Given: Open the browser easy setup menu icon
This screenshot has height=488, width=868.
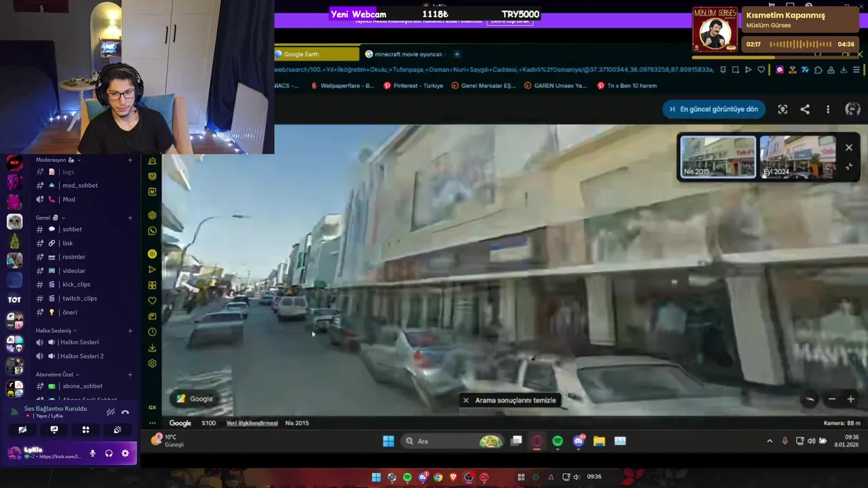Looking at the screenshot, I should point(856,69).
